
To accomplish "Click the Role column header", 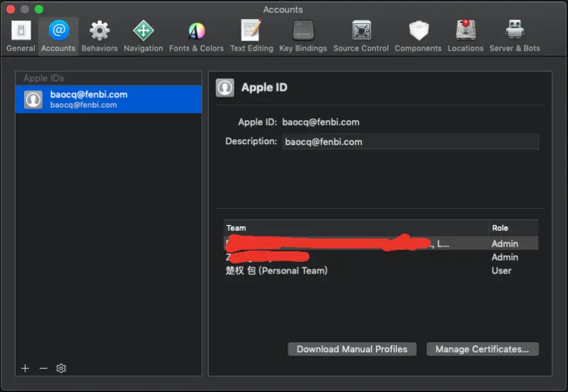I will coord(513,228).
